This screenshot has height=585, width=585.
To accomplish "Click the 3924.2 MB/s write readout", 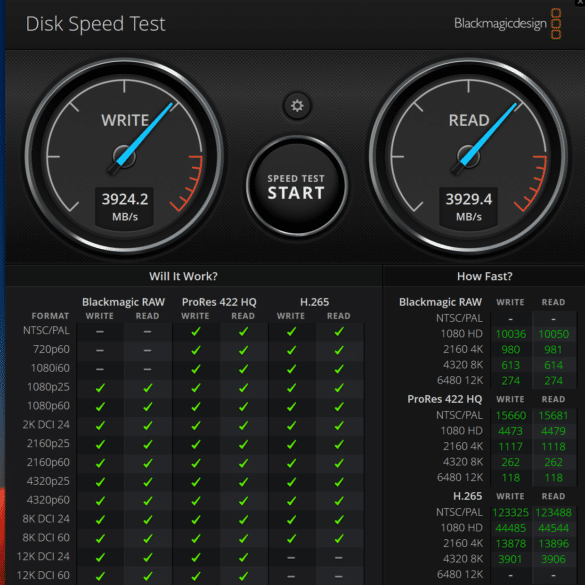I will [x=125, y=207].
